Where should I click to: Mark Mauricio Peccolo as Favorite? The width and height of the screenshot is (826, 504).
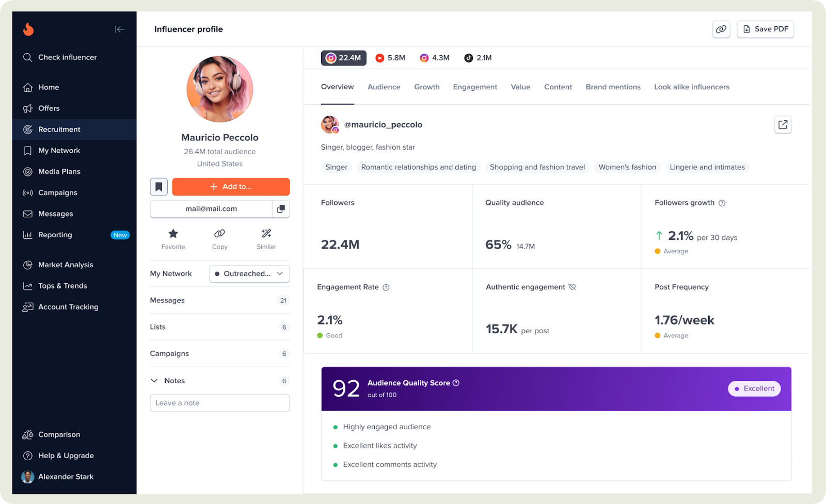[x=173, y=238]
